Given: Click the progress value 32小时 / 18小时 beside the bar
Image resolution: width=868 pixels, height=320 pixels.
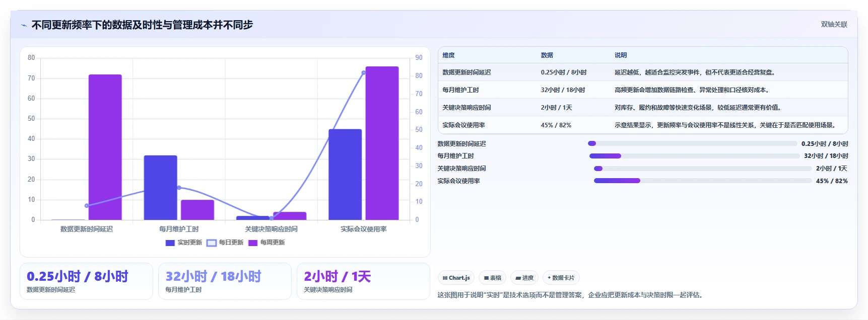Looking at the screenshot, I should 826,156.
